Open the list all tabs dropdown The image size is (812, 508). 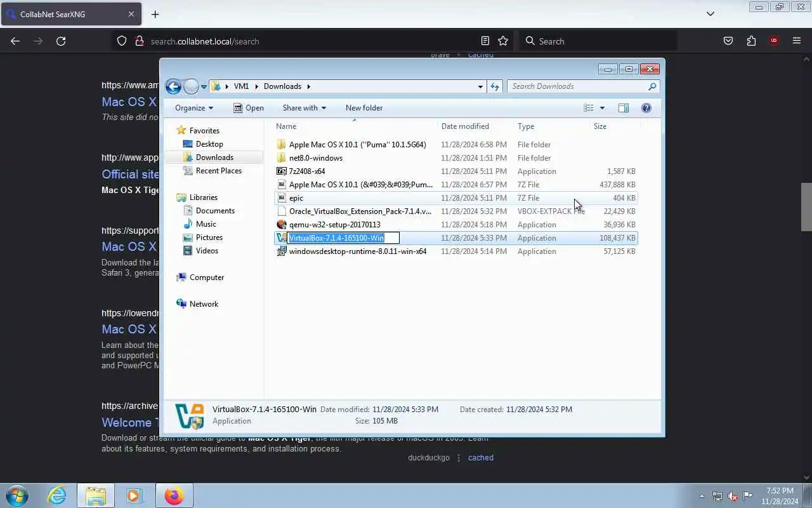coord(710,14)
